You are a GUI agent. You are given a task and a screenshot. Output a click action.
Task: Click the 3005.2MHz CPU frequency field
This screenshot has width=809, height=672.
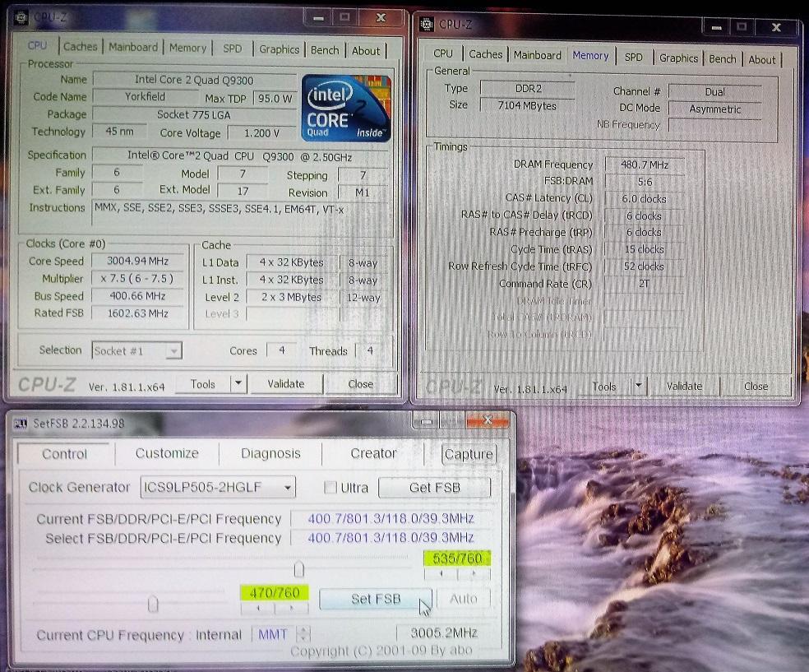(x=444, y=633)
